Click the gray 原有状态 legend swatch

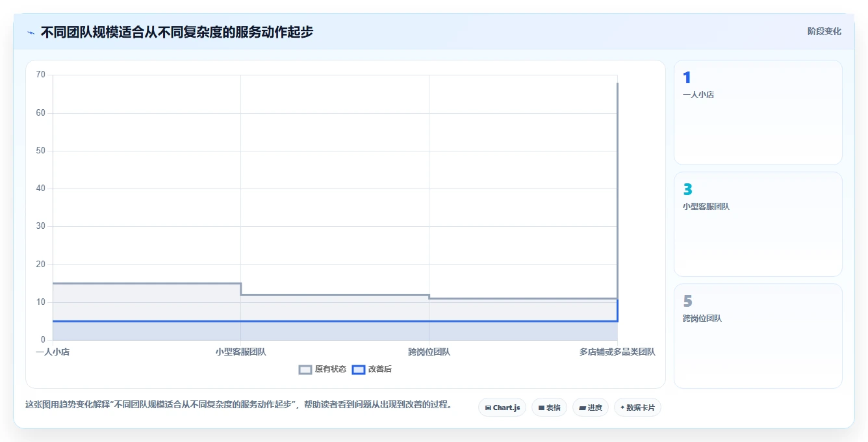click(x=305, y=370)
